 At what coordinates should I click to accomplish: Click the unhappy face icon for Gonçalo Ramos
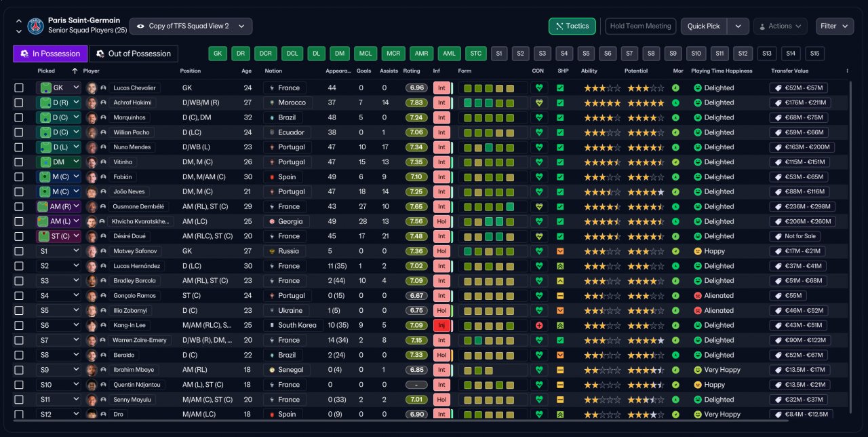pos(697,296)
